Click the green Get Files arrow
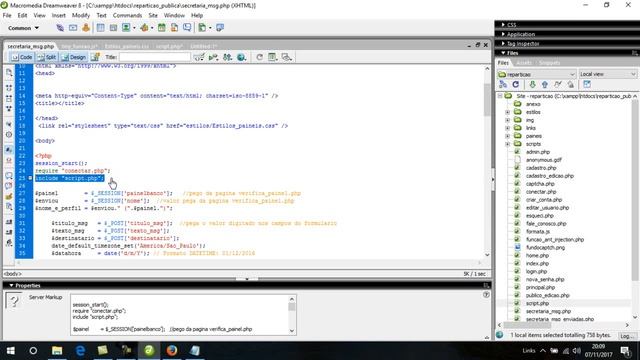This screenshot has height=360, width=640. point(532,84)
